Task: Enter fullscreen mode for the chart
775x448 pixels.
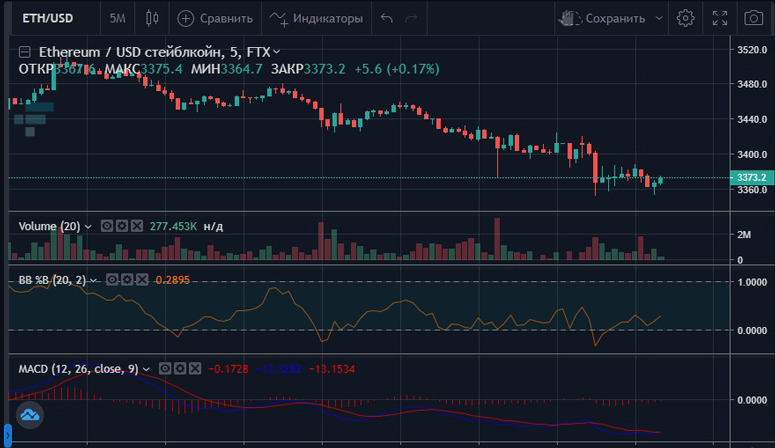Action: point(719,18)
